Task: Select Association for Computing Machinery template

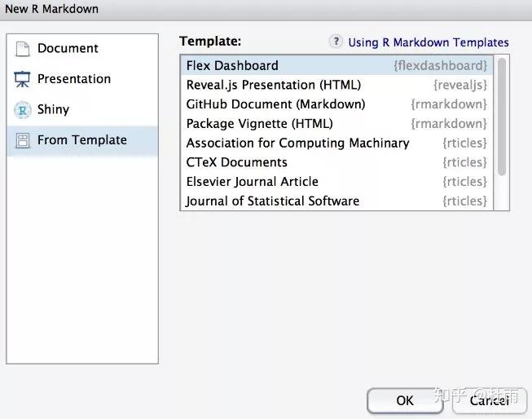Action: (x=297, y=143)
